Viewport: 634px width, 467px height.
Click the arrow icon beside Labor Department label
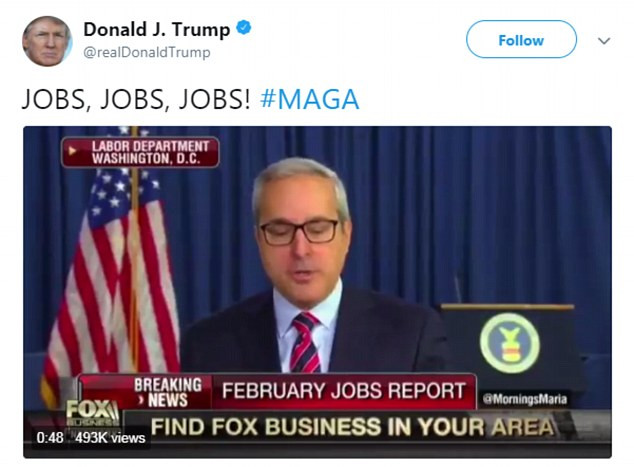(x=73, y=151)
